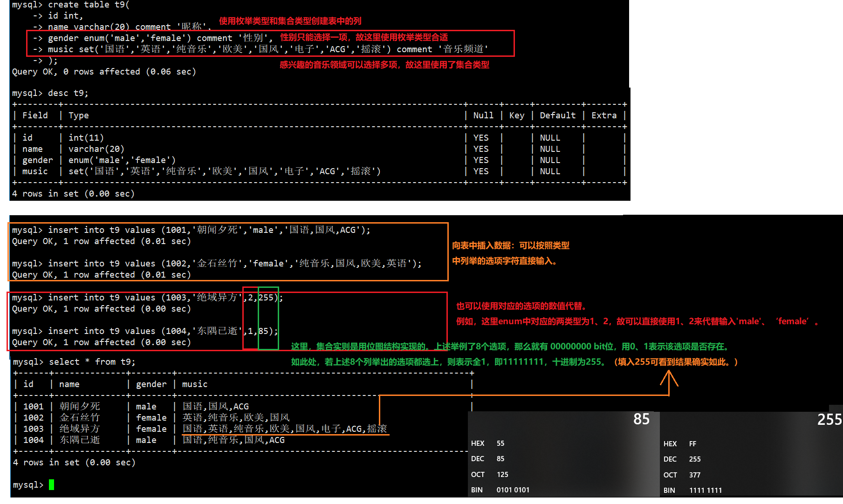Click the 'Field' column header in desc output
This screenshot has height=504, width=843.
(35, 116)
